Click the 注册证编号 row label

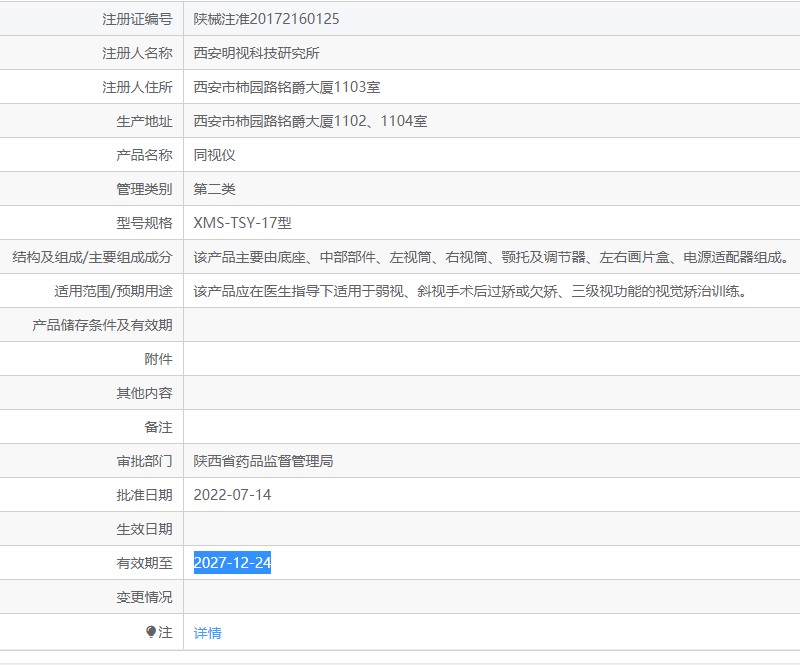(x=137, y=19)
